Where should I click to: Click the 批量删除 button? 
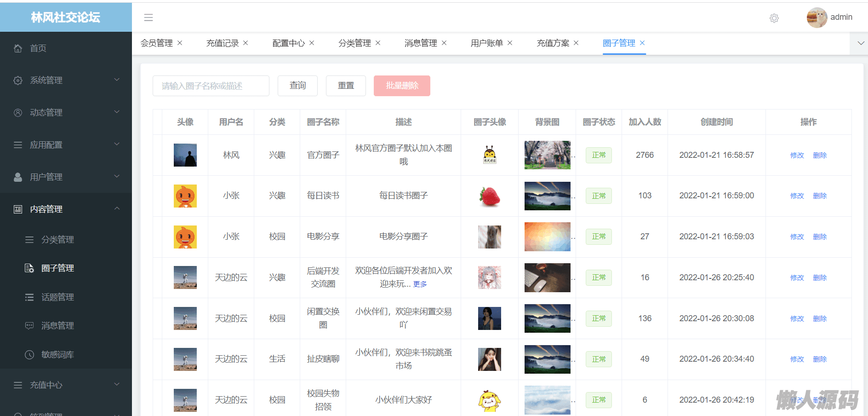[402, 86]
